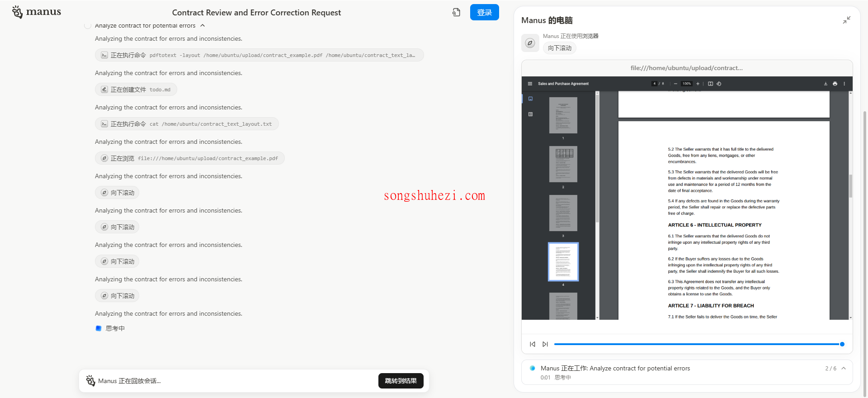Click the compass icon in browsing step
Screen dimensions: 868x398
[104, 158]
